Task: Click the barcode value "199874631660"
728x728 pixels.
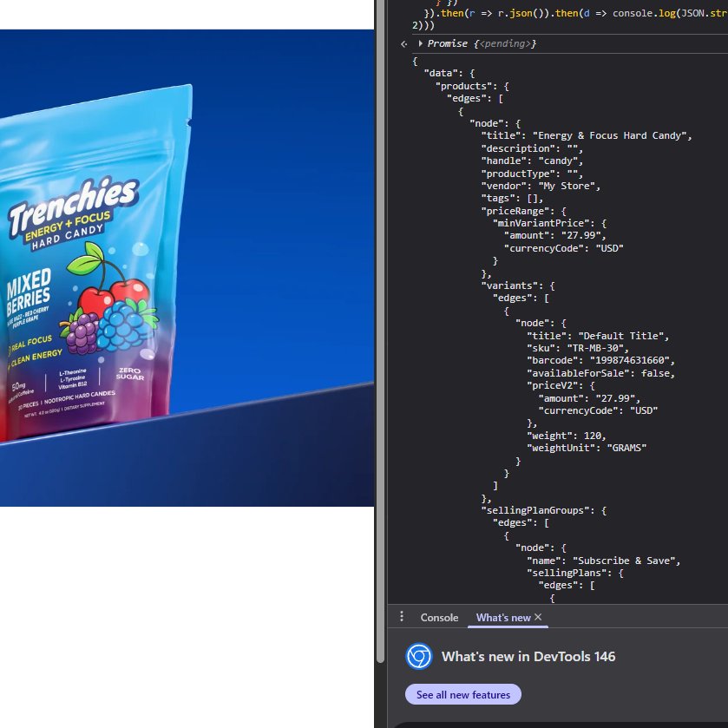Action: click(632, 360)
